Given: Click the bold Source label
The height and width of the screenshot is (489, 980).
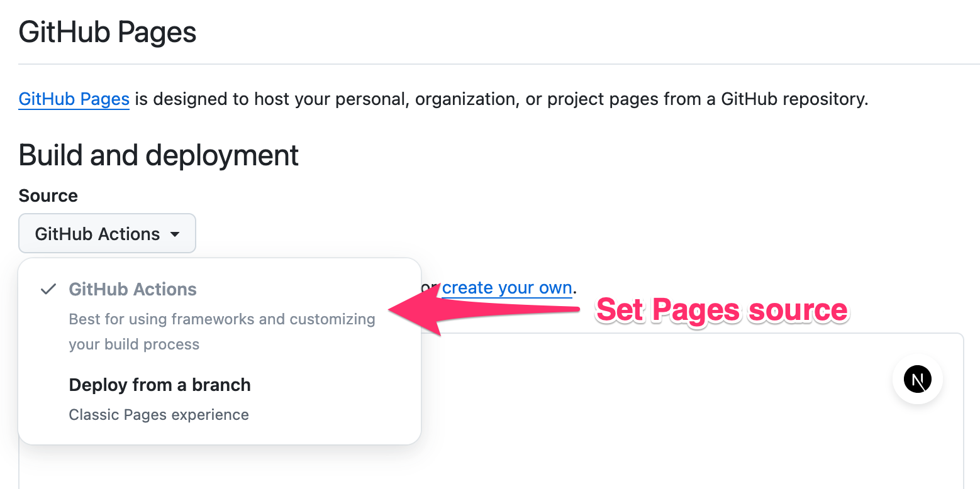Looking at the screenshot, I should coord(48,195).
